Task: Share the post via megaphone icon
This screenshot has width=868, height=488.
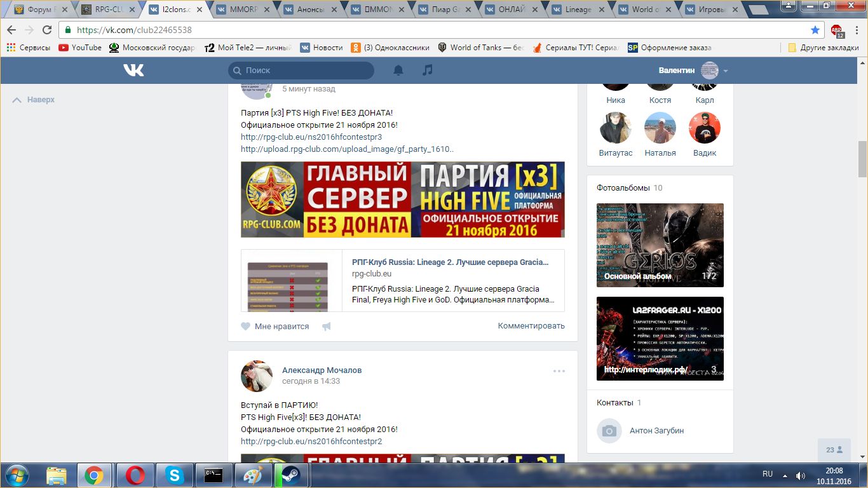Action: 327,327
